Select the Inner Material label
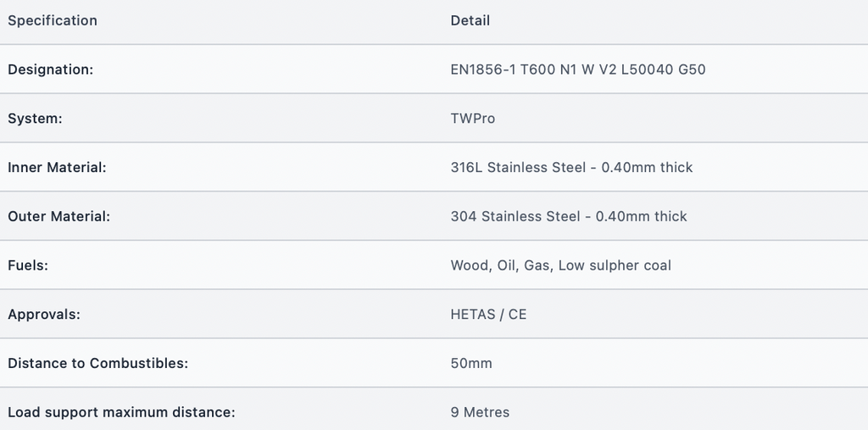Screen dimensions: 868x430 (57, 167)
